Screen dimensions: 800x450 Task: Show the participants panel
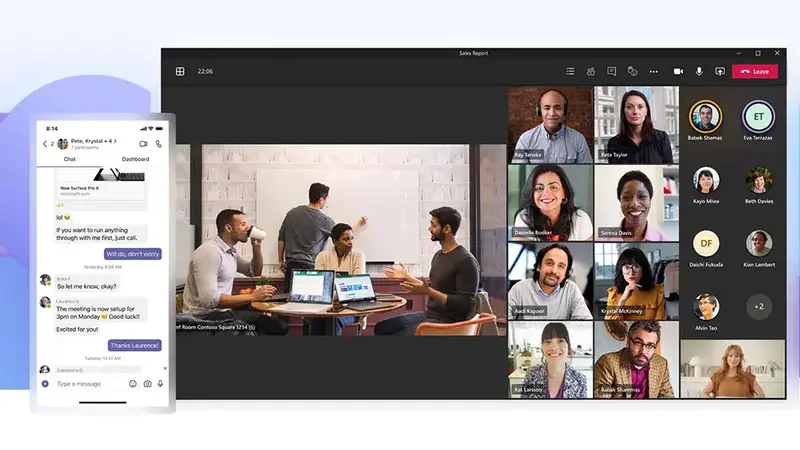(591, 71)
